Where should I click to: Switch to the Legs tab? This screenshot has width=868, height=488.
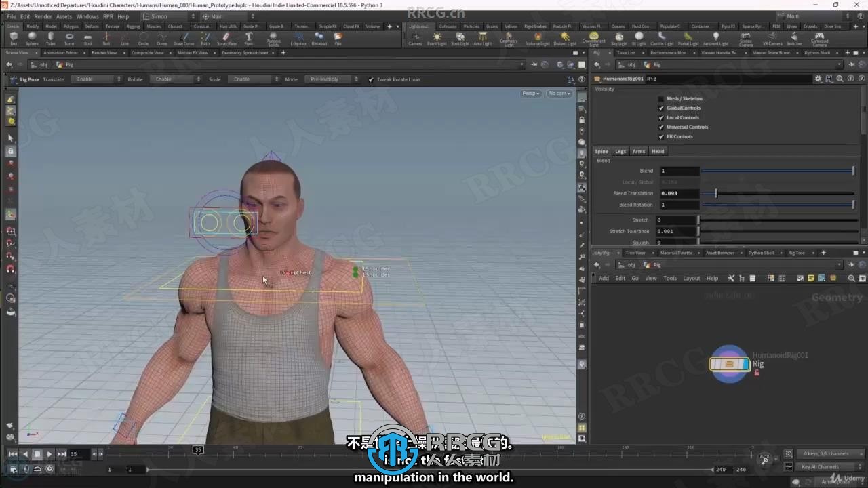tap(620, 151)
